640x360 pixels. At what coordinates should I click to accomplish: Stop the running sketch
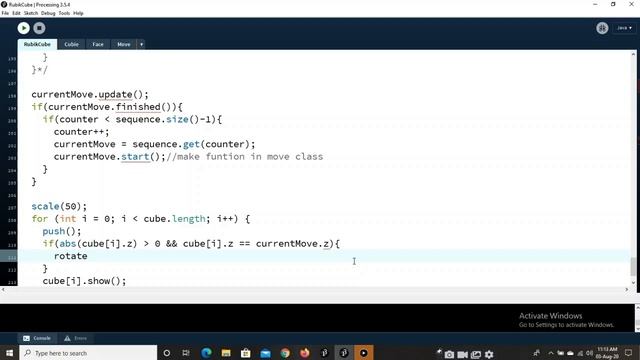click(39, 28)
